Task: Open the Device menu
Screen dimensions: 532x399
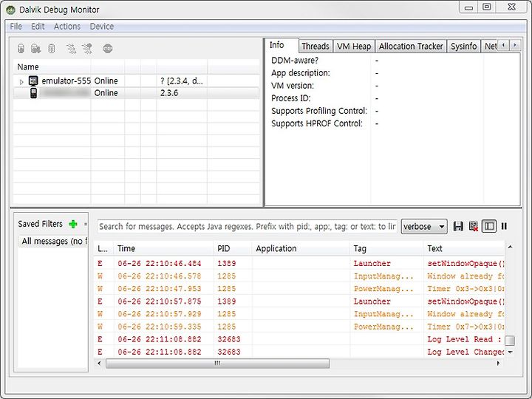Action: pos(102,27)
